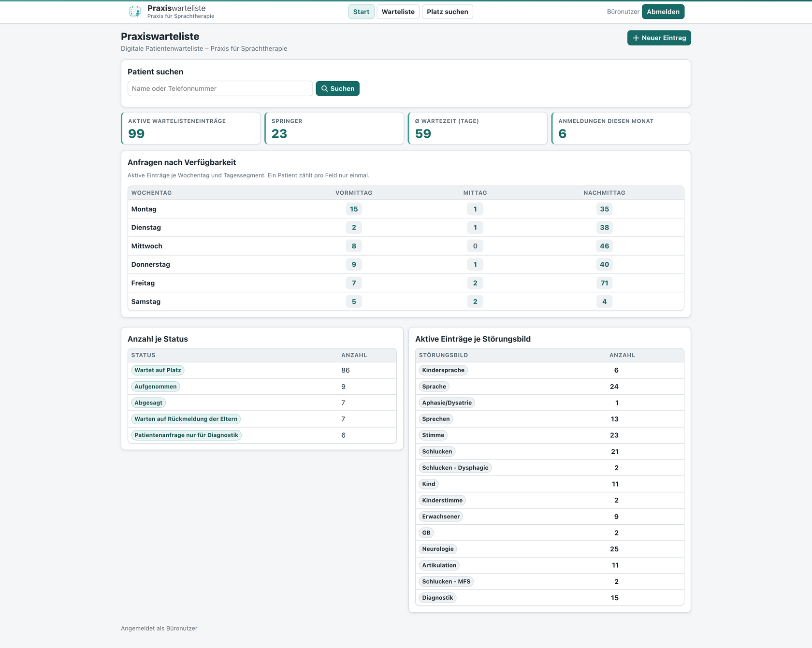The height and width of the screenshot is (648, 812).
Task: Open the Start tab
Action: point(361,12)
